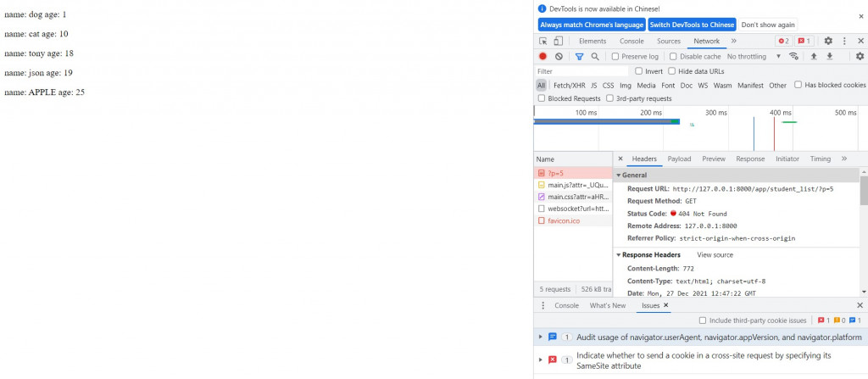
Task: Open Network panel settings gear
Action: pyautogui.click(x=860, y=57)
